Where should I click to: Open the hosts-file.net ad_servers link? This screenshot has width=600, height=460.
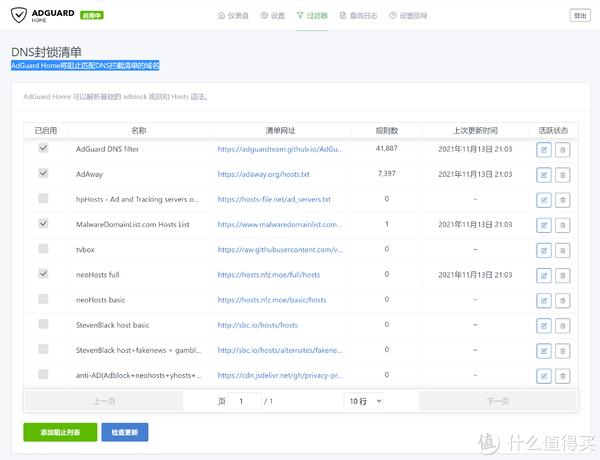[x=274, y=199]
